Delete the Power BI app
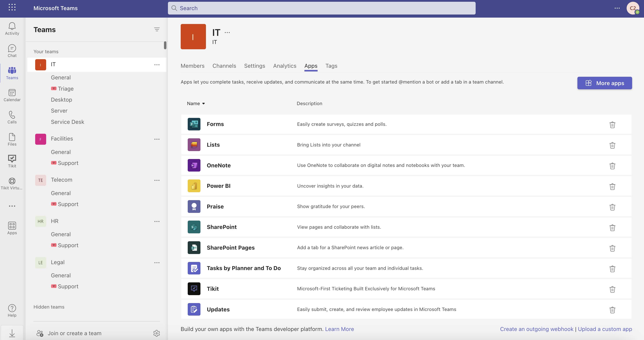 (x=612, y=186)
